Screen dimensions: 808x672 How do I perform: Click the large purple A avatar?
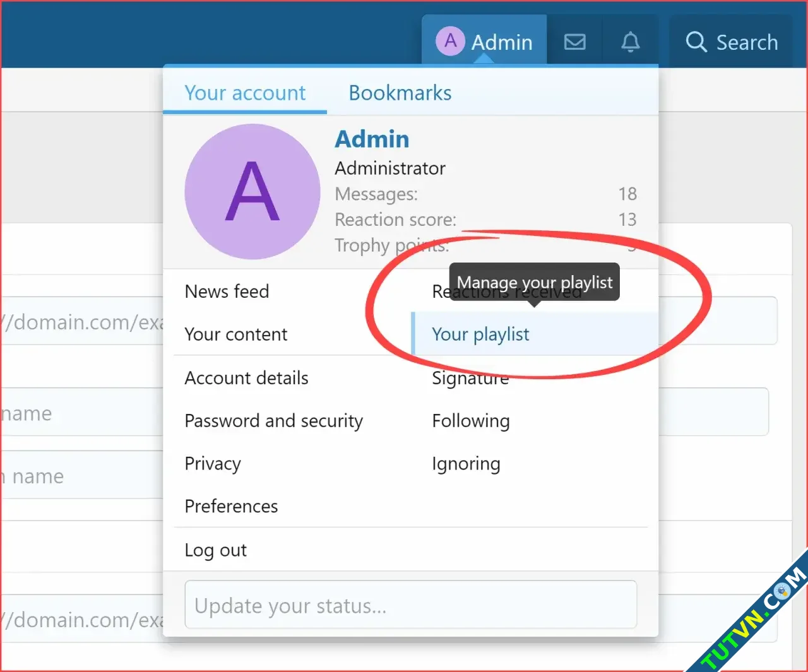point(252,191)
